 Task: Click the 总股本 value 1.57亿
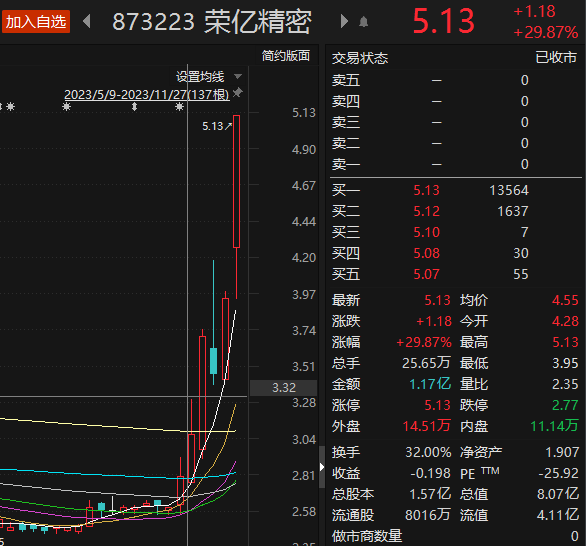(430, 494)
